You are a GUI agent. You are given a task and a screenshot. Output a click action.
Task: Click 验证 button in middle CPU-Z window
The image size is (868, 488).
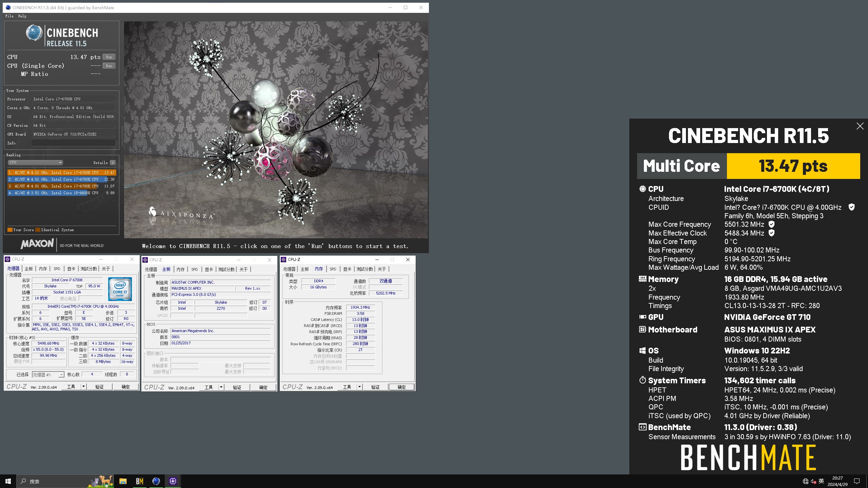click(x=237, y=387)
